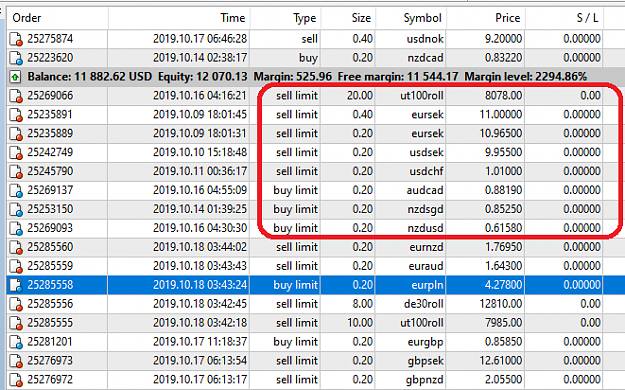Viewport: 625px width, 390px height.
Task: Select order number 25285556
Action: tap(50, 304)
